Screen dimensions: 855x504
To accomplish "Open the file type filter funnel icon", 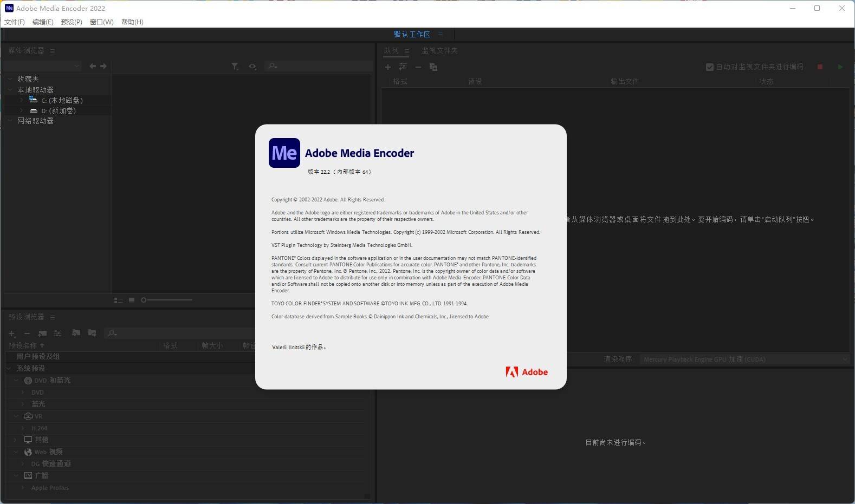I will 235,66.
